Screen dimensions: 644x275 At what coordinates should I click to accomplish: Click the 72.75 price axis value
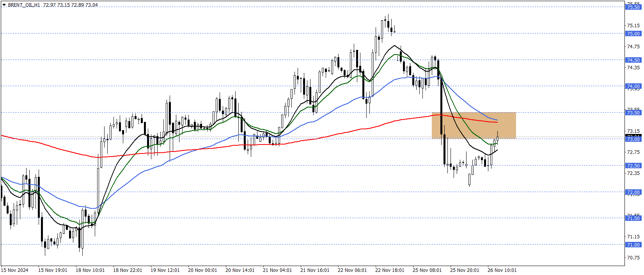coord(633,152)
